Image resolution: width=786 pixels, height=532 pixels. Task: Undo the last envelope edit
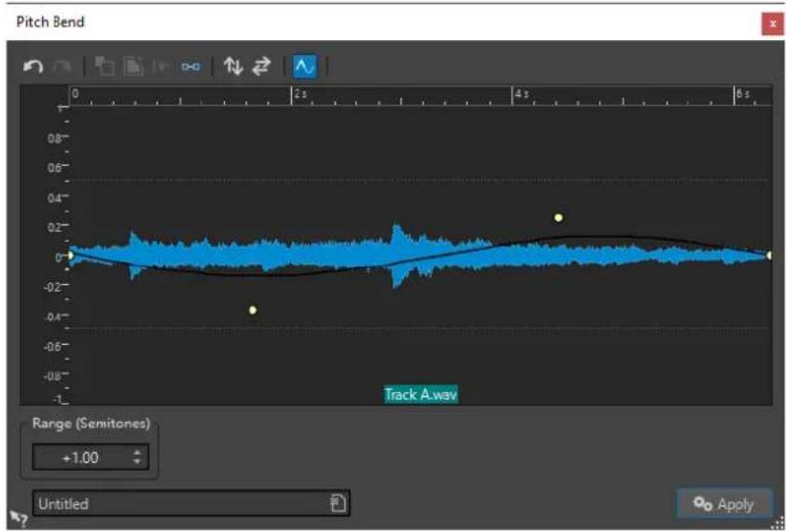(x=33, y=67)
